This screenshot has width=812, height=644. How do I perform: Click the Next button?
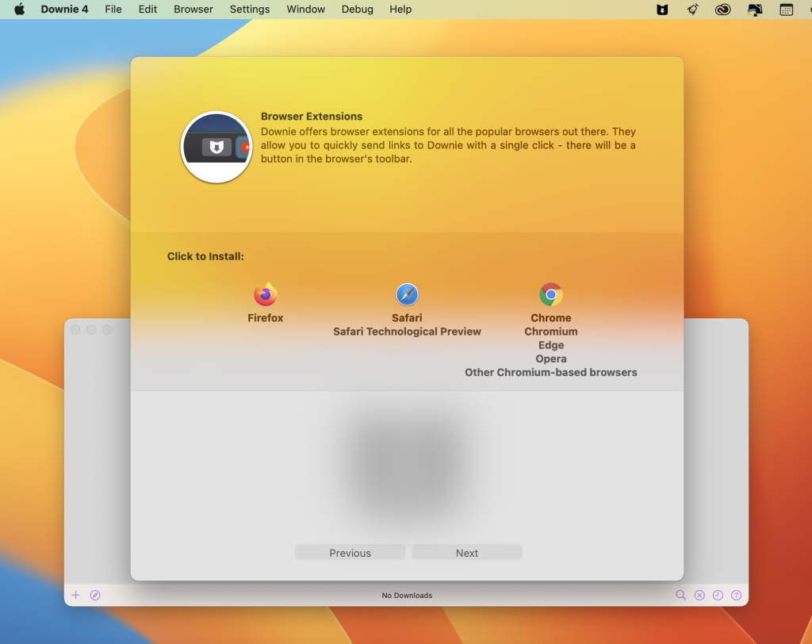466,552
